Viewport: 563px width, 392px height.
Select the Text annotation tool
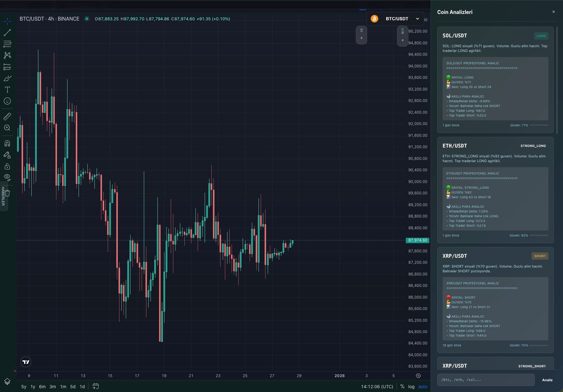click(x=7, y=90)
